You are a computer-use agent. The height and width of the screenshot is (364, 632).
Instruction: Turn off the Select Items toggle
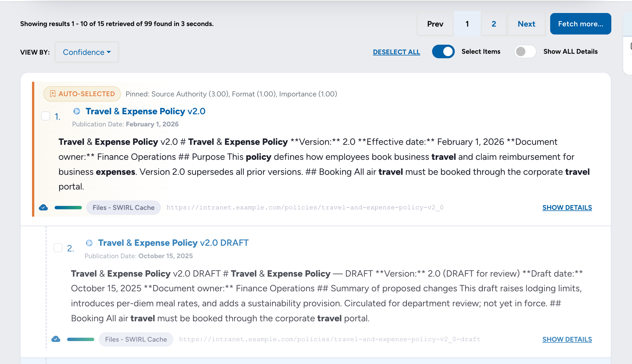(443, 51)
